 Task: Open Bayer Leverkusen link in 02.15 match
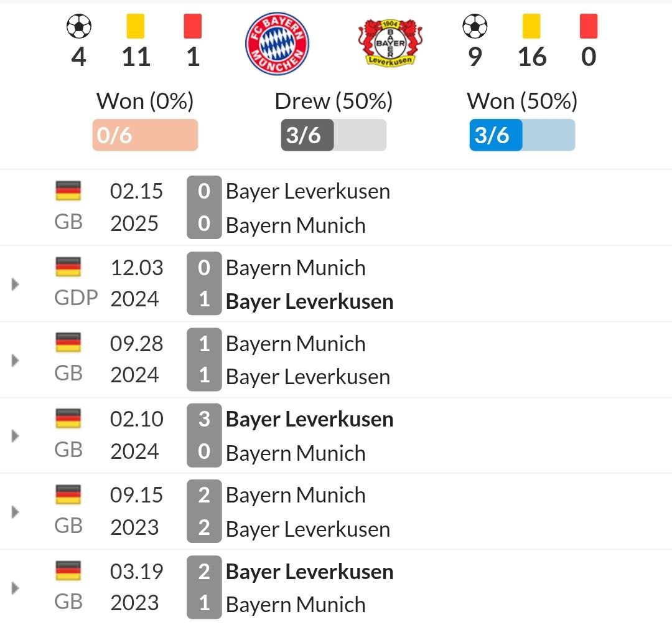click(x=308, y=191)
